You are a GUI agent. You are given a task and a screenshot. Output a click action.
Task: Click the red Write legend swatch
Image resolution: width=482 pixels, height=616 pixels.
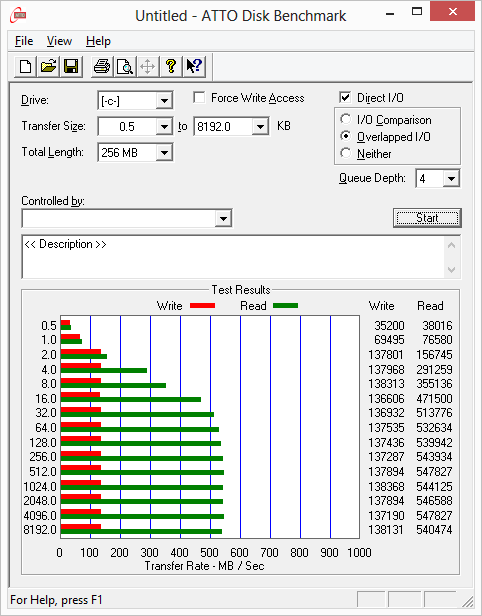coord(203,306)
